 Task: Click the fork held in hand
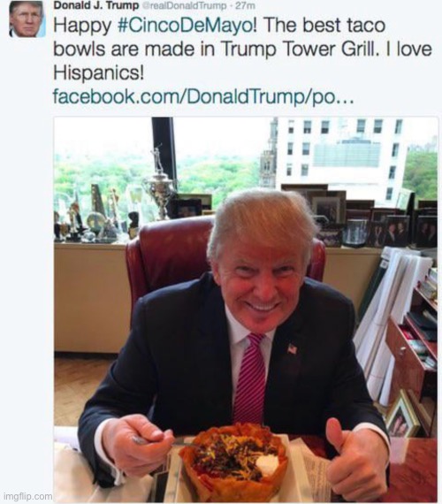tap(157, 441)
